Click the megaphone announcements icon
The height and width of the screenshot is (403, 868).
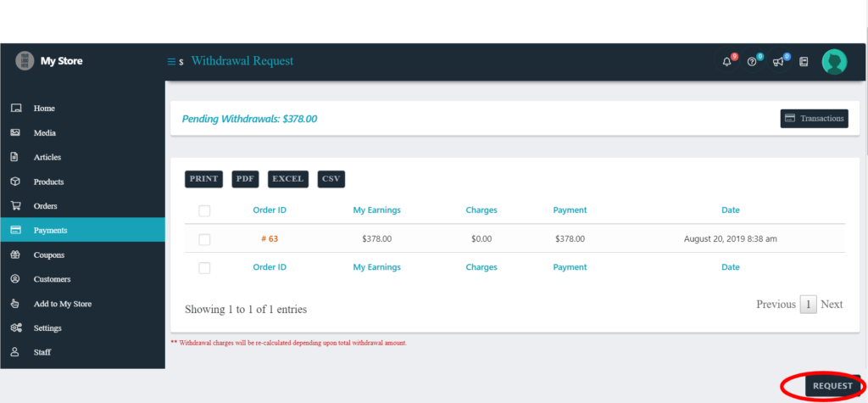(777, 62)
